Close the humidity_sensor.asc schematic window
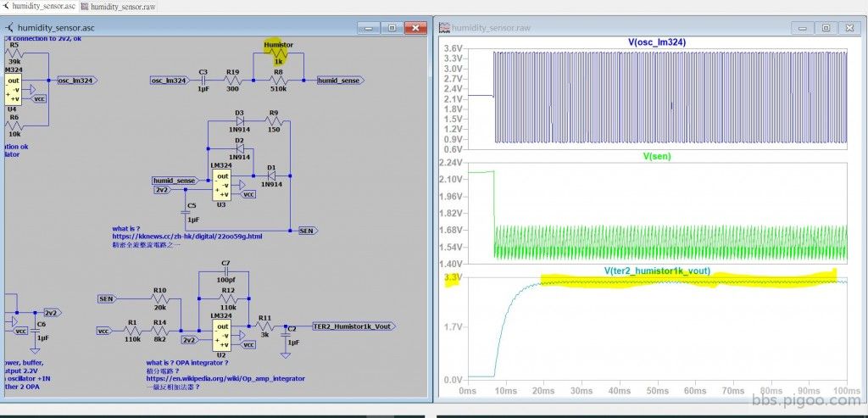The height and width of the screenshot is (418, 868). [415, 28]
